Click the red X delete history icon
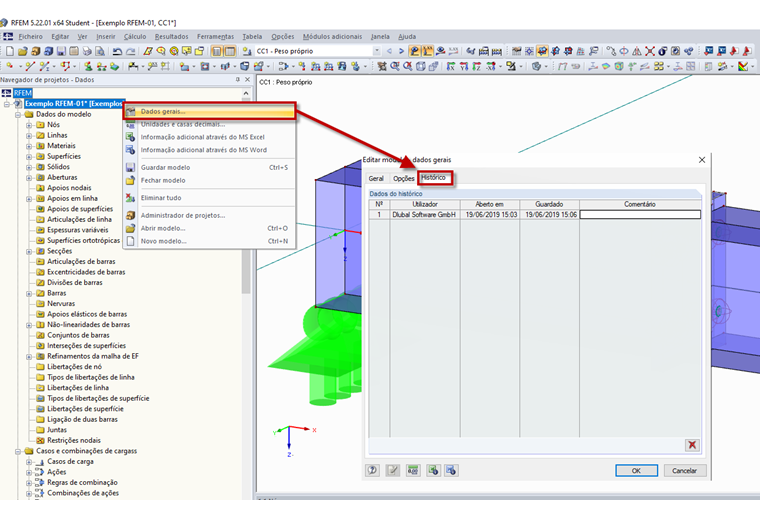 coord(692,445)
